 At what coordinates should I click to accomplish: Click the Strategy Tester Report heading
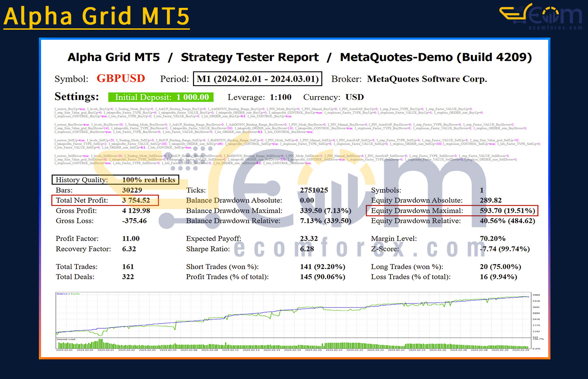click(250, 57)
